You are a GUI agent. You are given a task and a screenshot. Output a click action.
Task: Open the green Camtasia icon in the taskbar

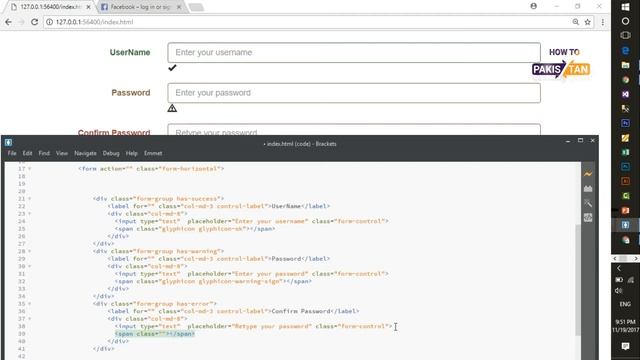point(625,196)
